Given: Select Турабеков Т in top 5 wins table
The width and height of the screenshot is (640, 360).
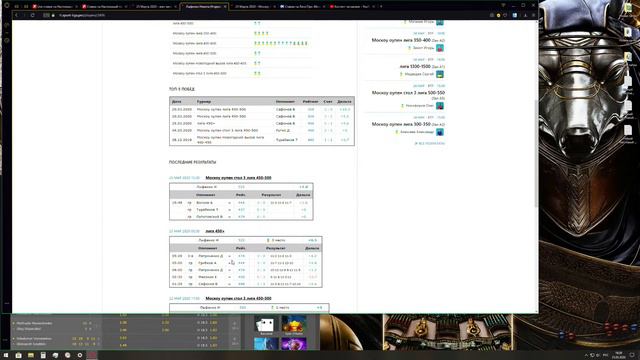Looking at the screenshot, I should click(x=286, y=140).
